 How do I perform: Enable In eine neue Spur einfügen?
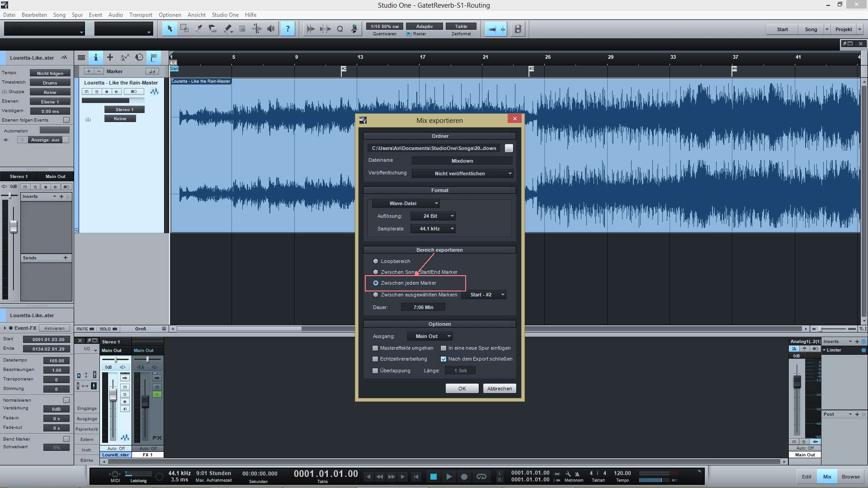click(x=443, y=348)
